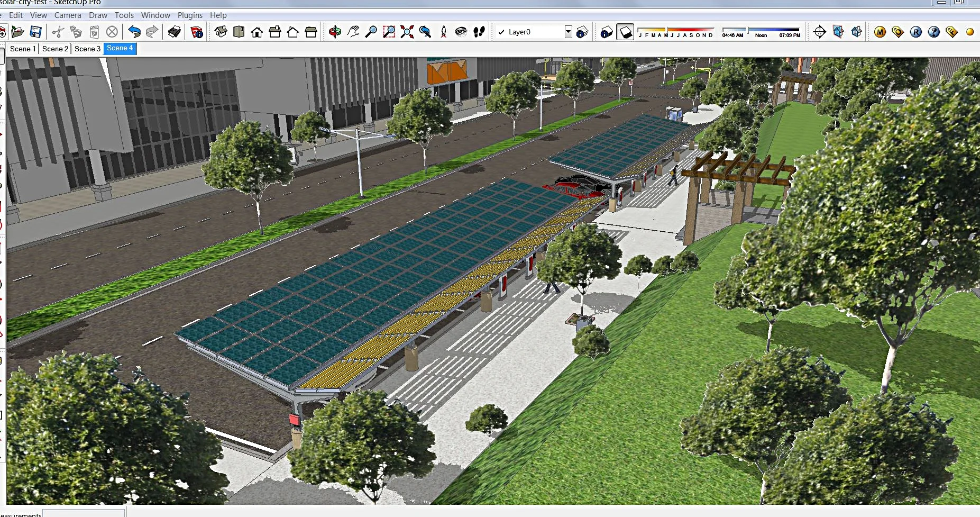The height and width of the screenshot is (517, 980).
Task: Open the Draw menu
Action: (x=98, y=15)
